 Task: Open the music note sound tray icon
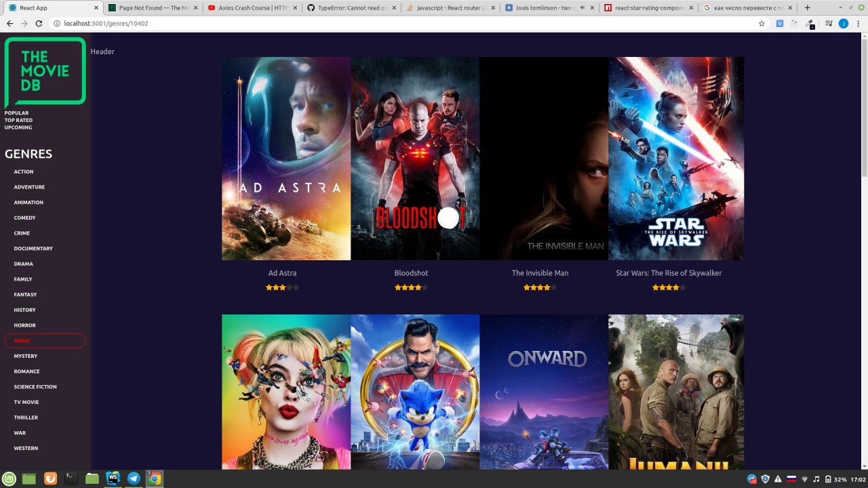(x=816, y=479)
